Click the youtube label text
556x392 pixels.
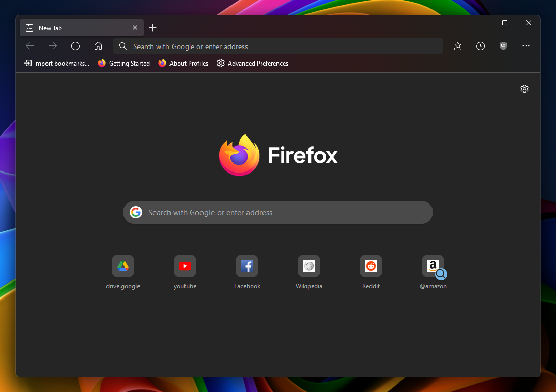(185, 286)
